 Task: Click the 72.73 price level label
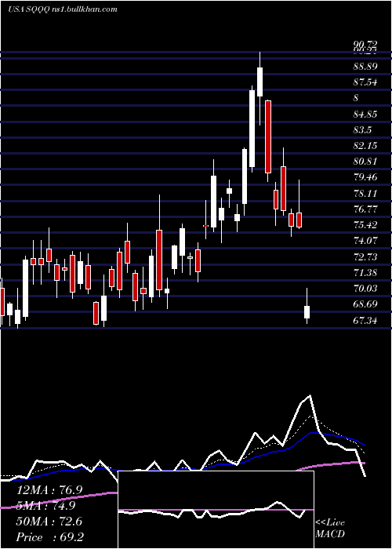(365, 256)
